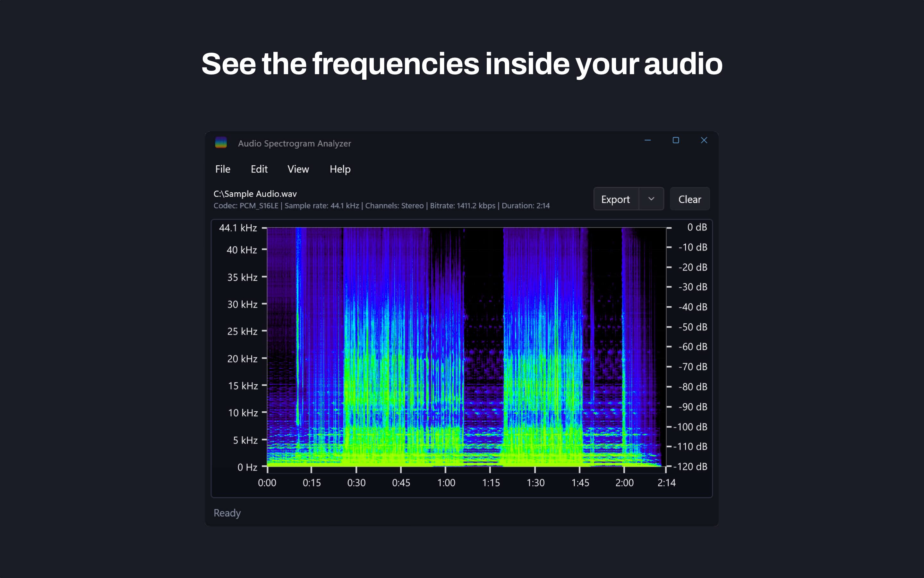Click the 1:00 time axis marker
Screen dimensions: 924x578
coord(446,483)
